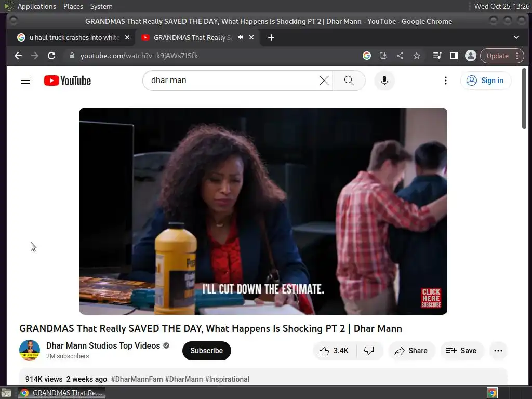Share the video
This screenshot has width=532, height=399.
point(411,351)
